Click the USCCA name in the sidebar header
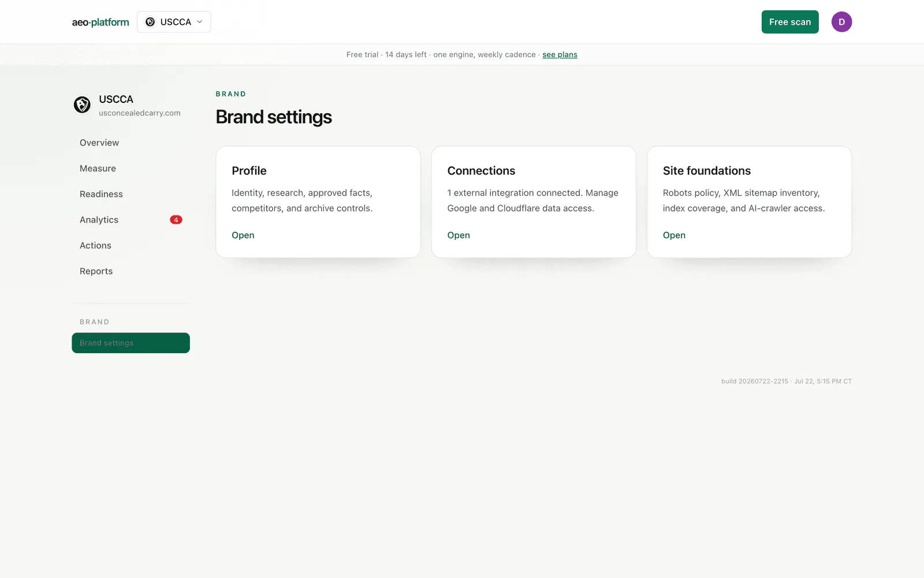924x578 pixels. click(116, 99)
